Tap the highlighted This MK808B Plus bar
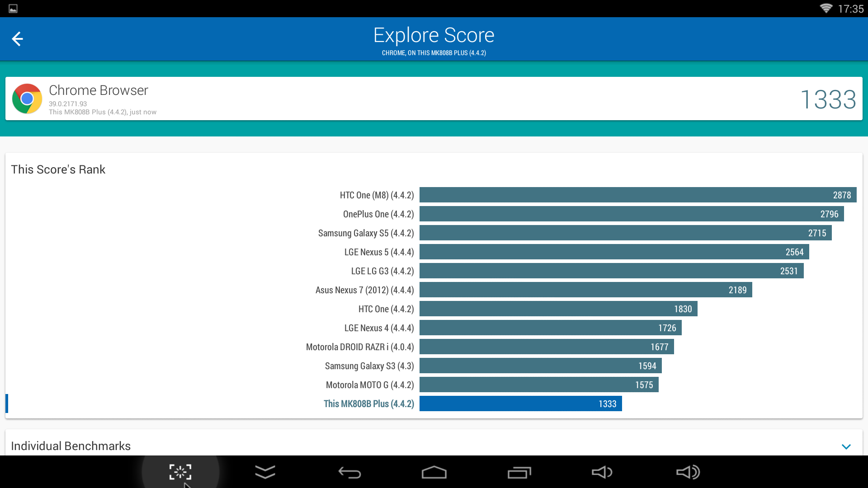This screenshot has height=488, width=868. tap(520, 404)
